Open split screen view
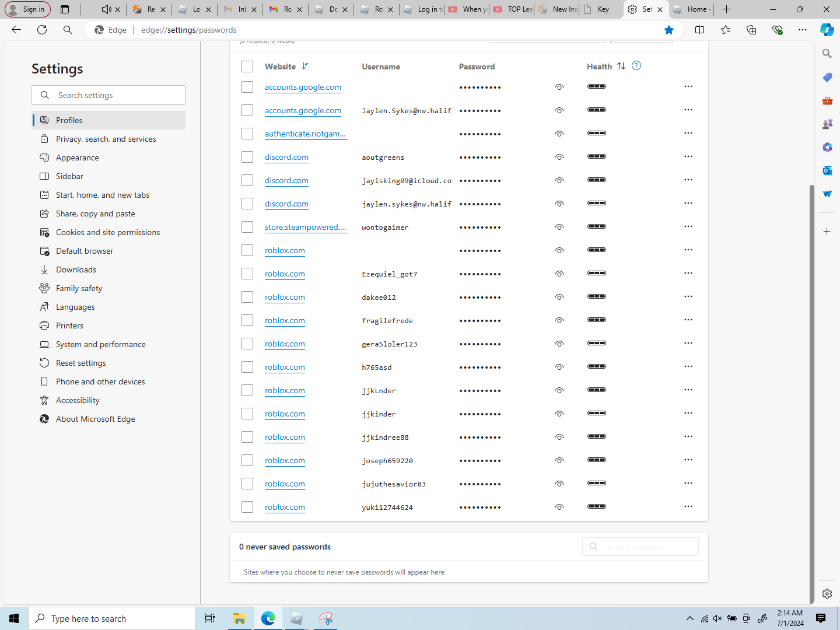The height and width of the screenshot is (630, 840). pos(700,30)
